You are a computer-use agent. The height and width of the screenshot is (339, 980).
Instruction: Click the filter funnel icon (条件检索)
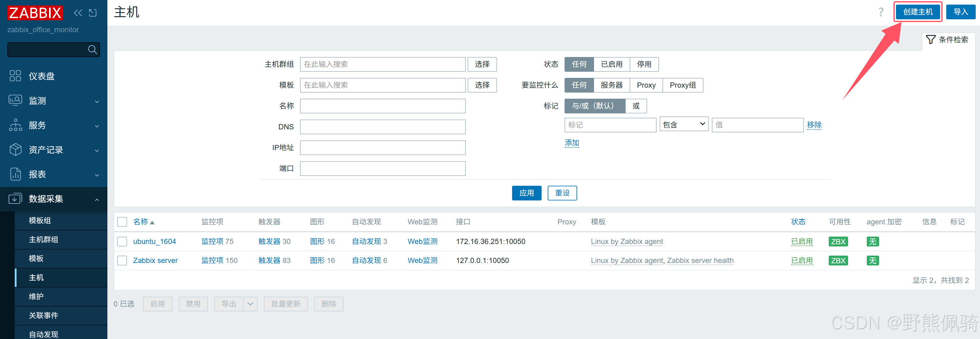click(931, 40)
